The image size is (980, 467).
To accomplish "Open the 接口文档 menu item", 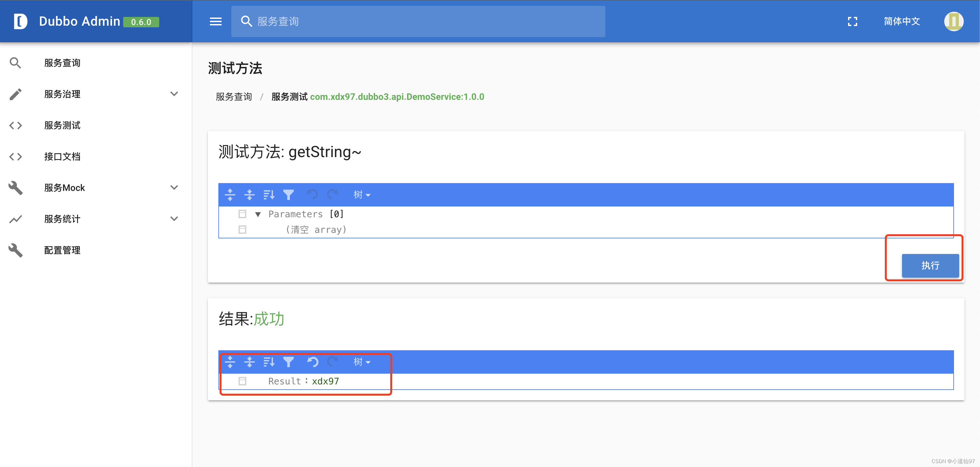I will click(62, 156).
